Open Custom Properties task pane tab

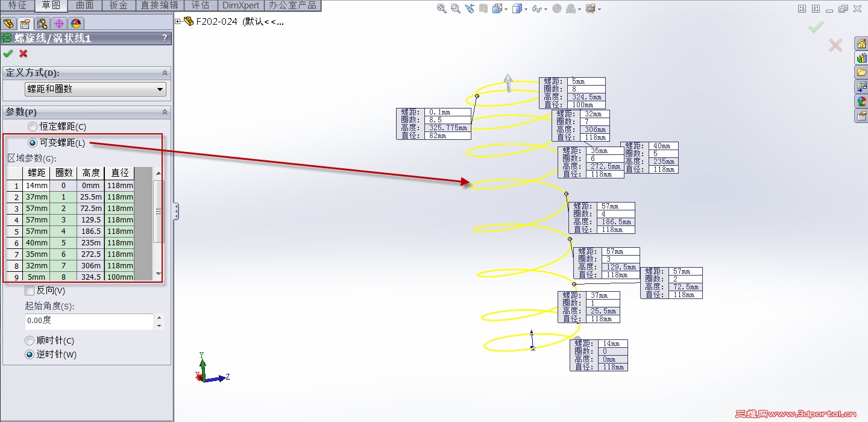tap(861, 116)
